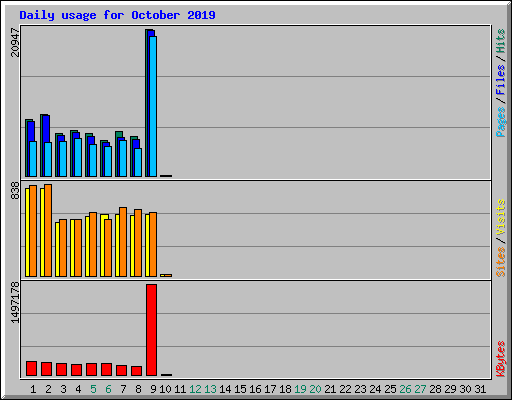Click day label 1 on the x-axis

[x=33, y=389]
